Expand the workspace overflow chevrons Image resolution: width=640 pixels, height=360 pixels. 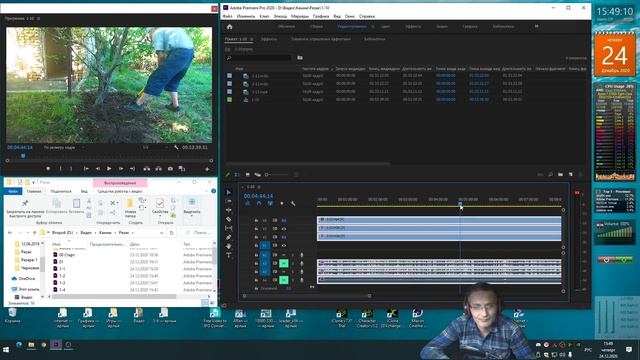536,27
